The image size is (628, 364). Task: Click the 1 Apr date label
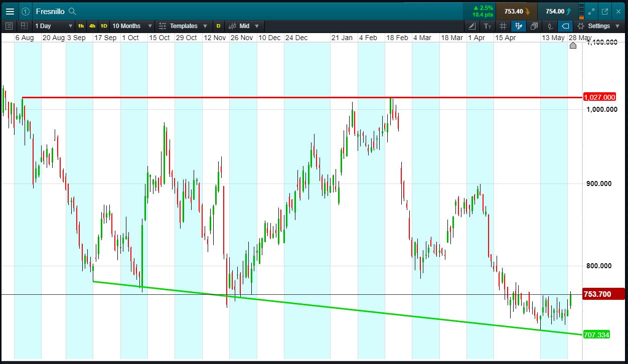(477, 38)
